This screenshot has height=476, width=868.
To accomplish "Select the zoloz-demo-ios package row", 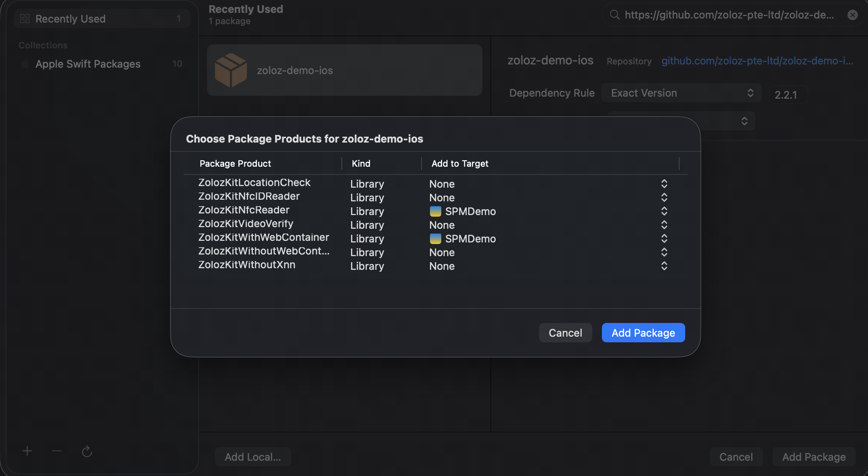I will tap(345, 70).
